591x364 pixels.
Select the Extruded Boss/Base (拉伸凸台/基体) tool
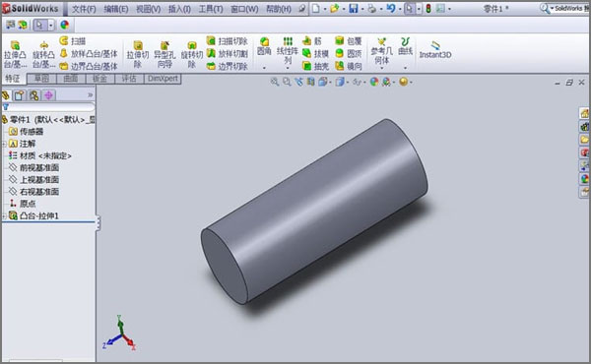pyautogui.click(x=15, y=54)
